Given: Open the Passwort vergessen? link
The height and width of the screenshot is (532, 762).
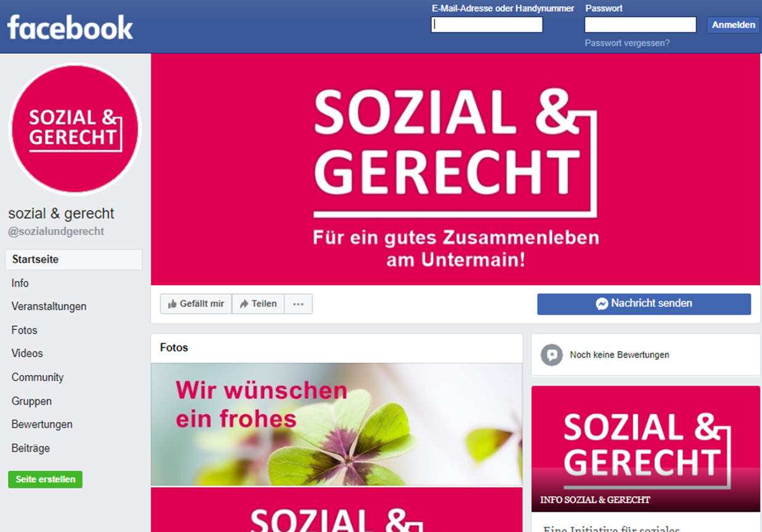Looking at the screenshot, I should [627, 43].
